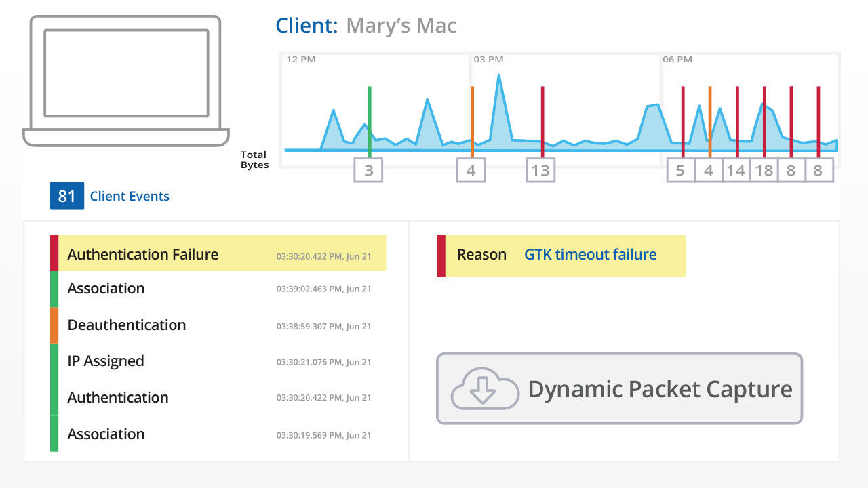Open Dynamic Packet Capture
Screen dimensions: 868x488
tap(619, 388)
